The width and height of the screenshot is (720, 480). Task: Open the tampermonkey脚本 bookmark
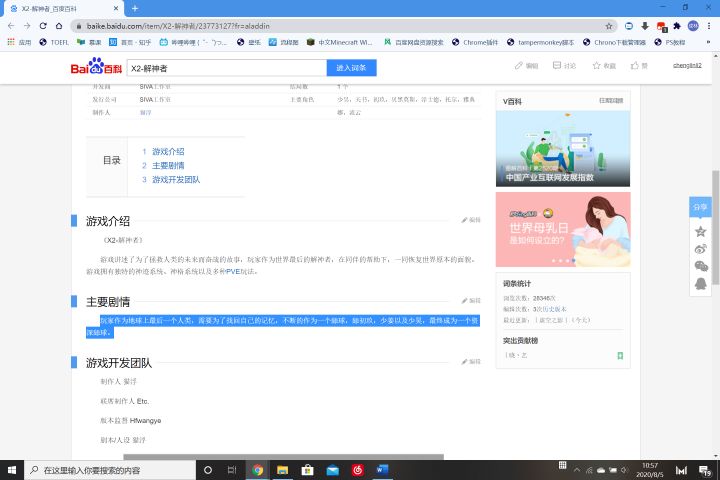[540, 42]
